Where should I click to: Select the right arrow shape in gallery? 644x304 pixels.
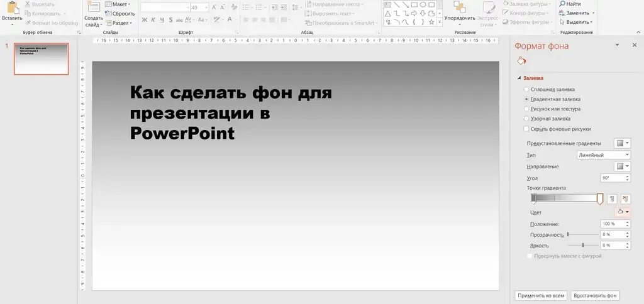414,14
